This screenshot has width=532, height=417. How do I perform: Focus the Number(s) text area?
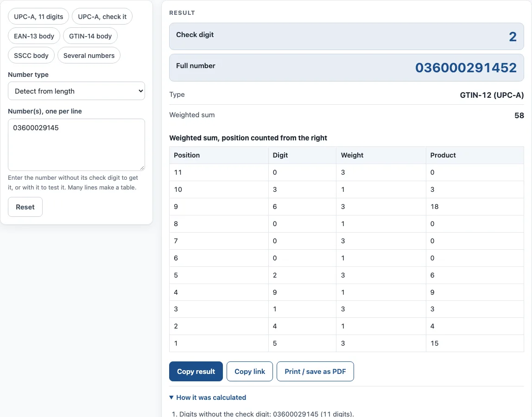point(76,145)
